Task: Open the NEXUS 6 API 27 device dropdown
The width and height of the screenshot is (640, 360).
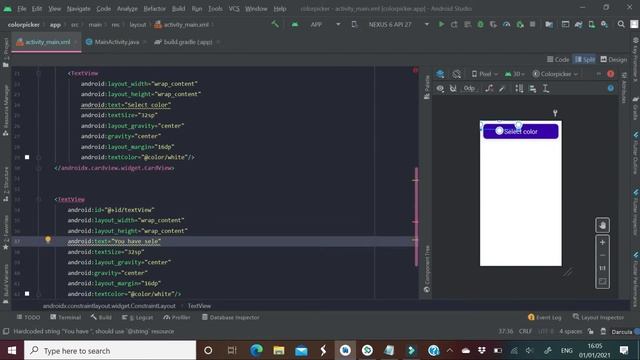Action: (398, 24)
